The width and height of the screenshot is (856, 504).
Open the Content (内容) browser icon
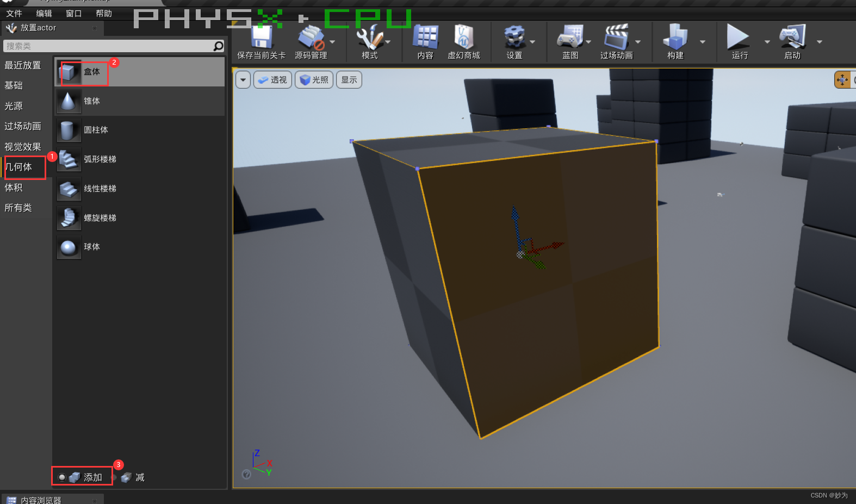425,37
